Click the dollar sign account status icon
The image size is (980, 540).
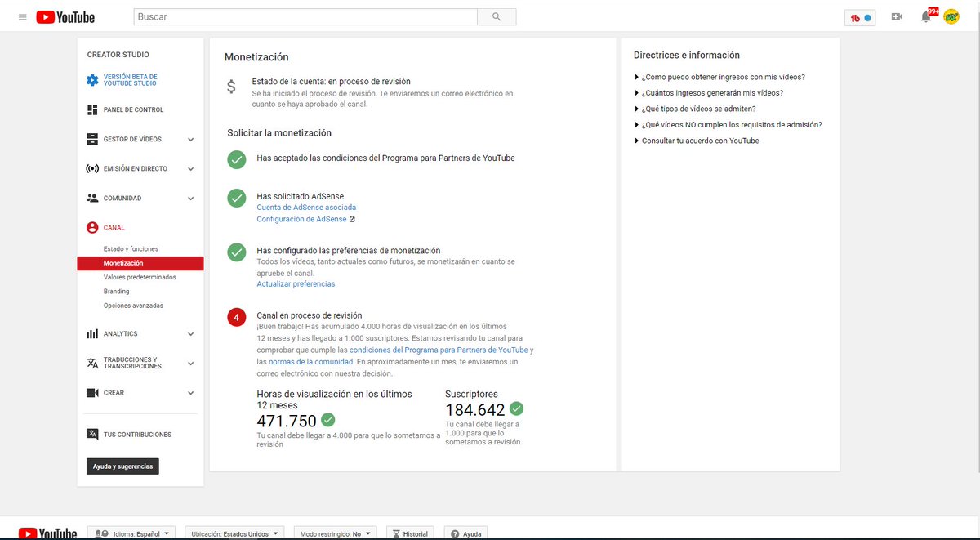[232, 86]
